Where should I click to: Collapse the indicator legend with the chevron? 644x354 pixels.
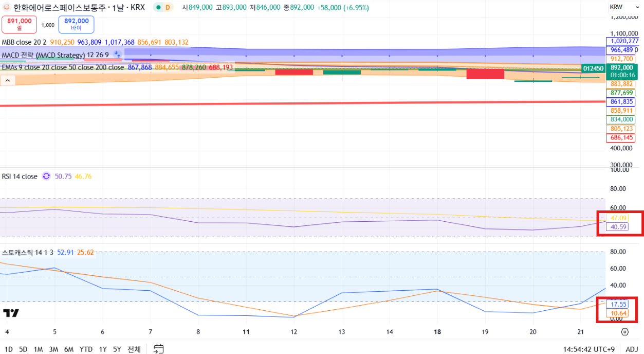pos(8,80)
